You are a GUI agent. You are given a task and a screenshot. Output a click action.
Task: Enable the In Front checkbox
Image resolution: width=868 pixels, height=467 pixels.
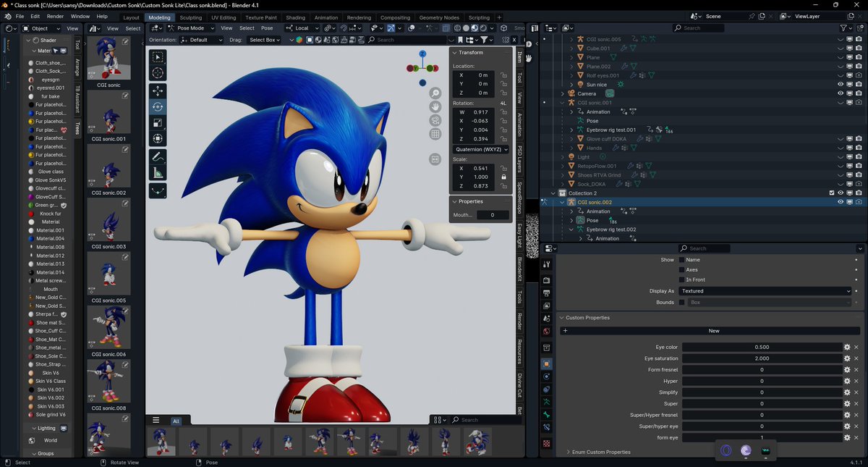[x=681, y=279]
